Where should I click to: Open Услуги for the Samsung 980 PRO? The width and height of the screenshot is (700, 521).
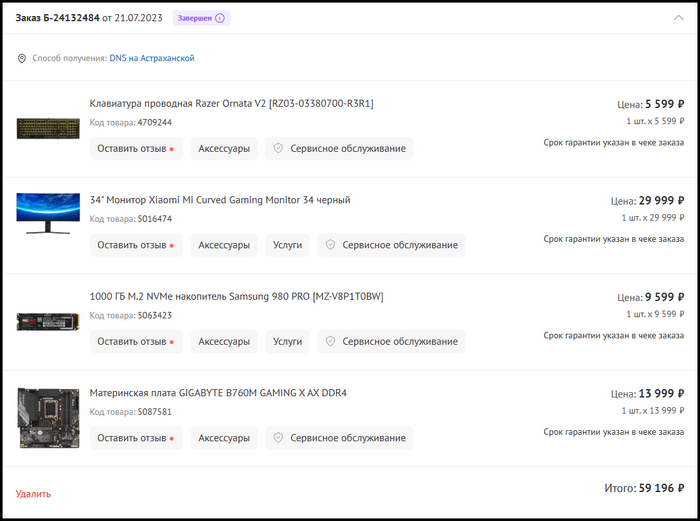pyautogui.click(x=288, y=342)
